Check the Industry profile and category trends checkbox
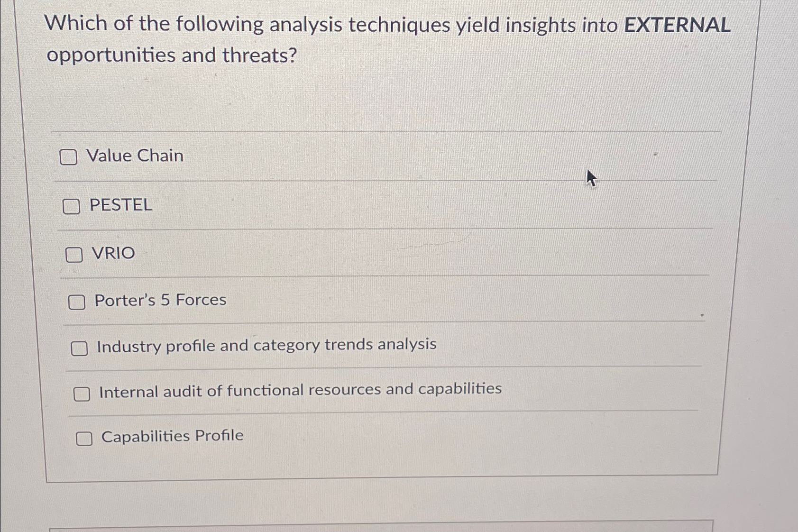The width and height of the screenshot is (798, 532). pos(79,348)
